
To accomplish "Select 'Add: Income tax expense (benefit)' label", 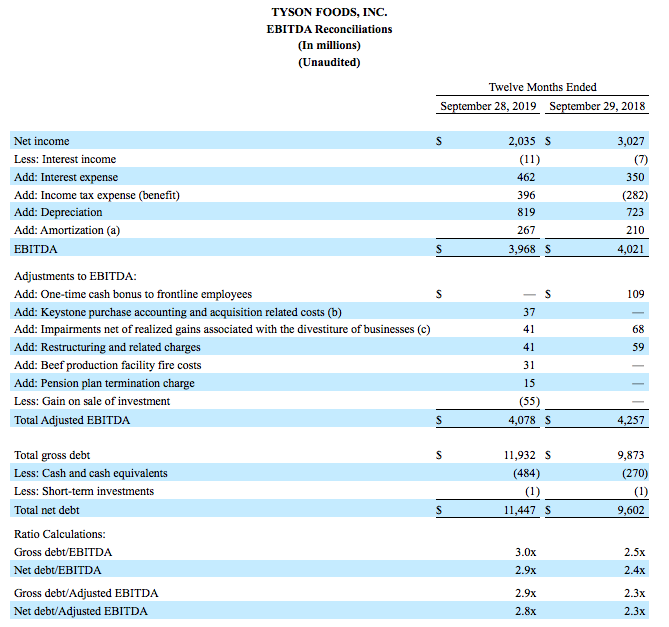I will click(x=97, y=195).
